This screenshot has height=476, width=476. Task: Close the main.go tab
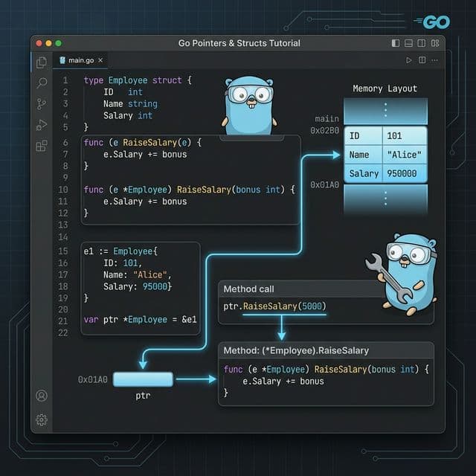pyautogui.click(x=100, y=60)
